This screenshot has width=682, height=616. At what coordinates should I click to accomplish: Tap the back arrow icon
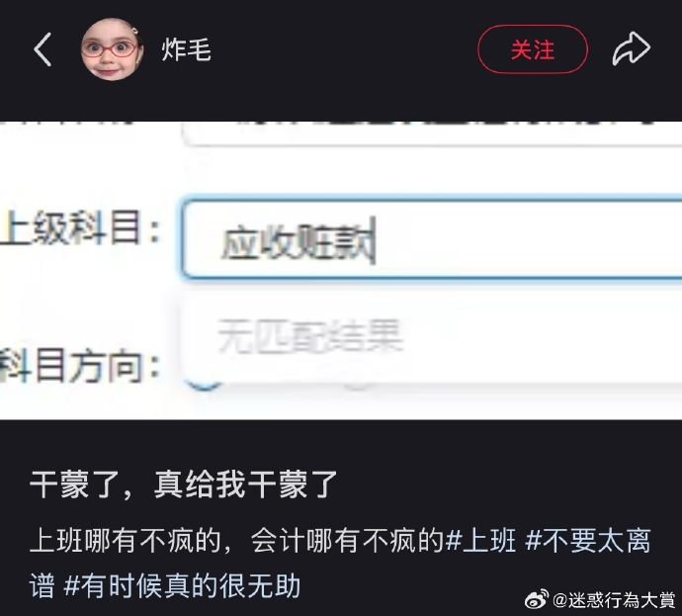pyautogui.click(x=43, y=49)
